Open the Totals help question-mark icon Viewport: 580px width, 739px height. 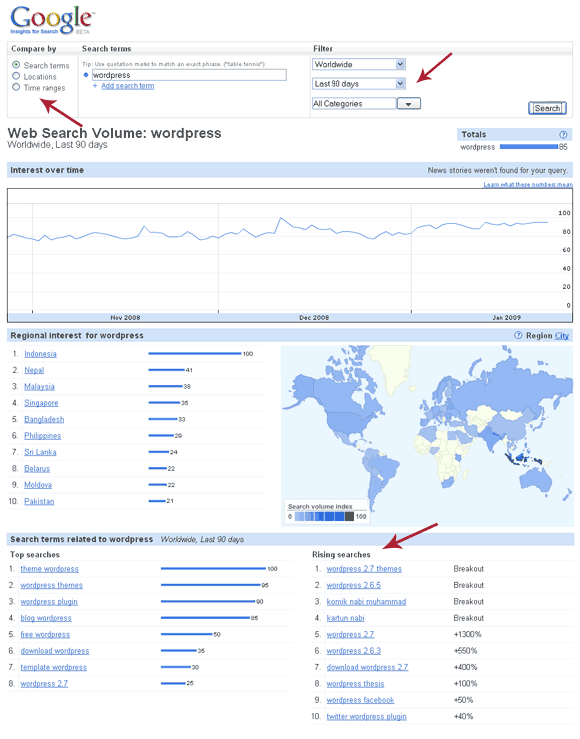pyautogui.click(x=563, y=134)
